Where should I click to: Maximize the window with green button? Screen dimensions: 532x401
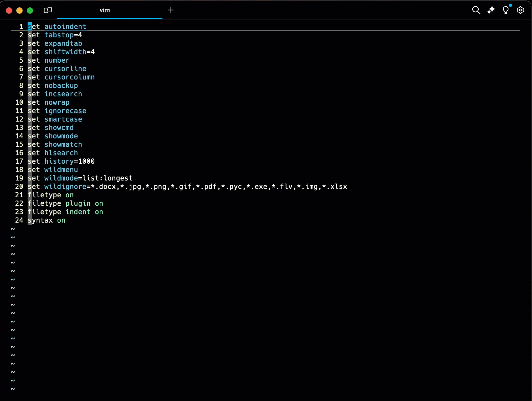pos(30,11)
